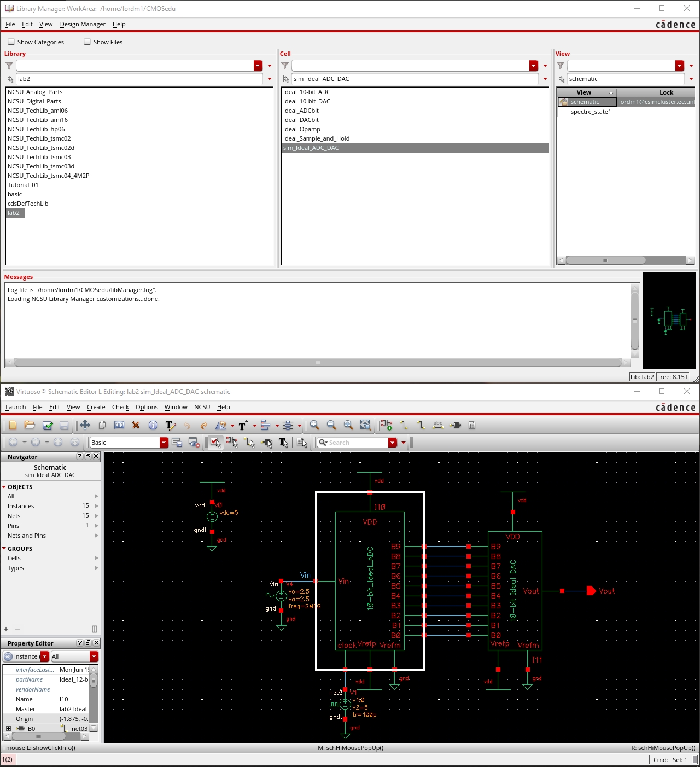Viewport: 700px width, 767px height.
Task: Open the Basic workspace dropdown
Action: click(x=164, y=443)
